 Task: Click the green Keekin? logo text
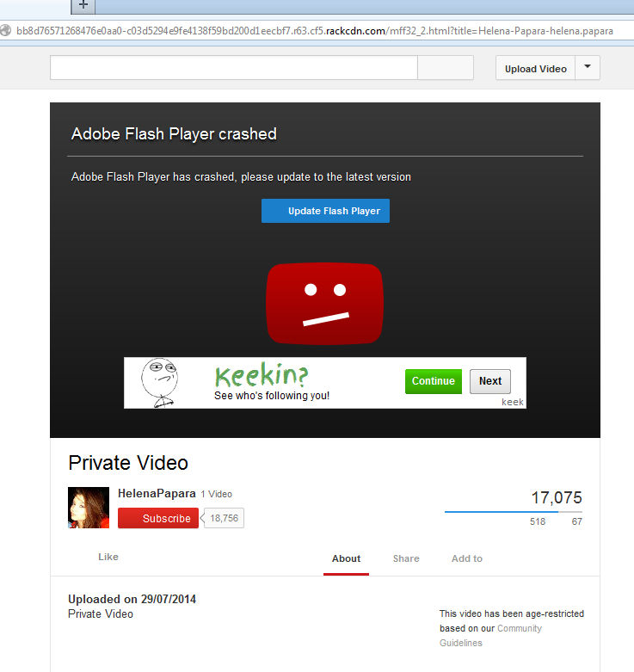[x=261, y=376]
